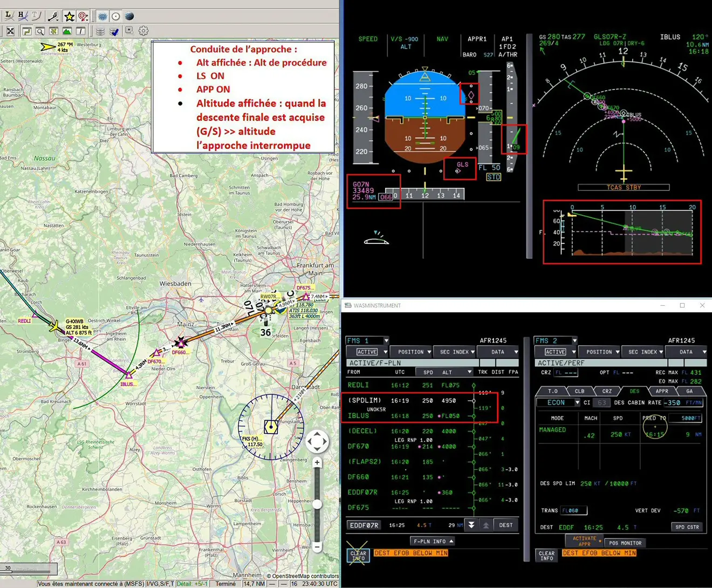The height and width of the screenshot is (588, 712).
Task: Switch to the T.O performance tab
Action: [x=552, y=391]
